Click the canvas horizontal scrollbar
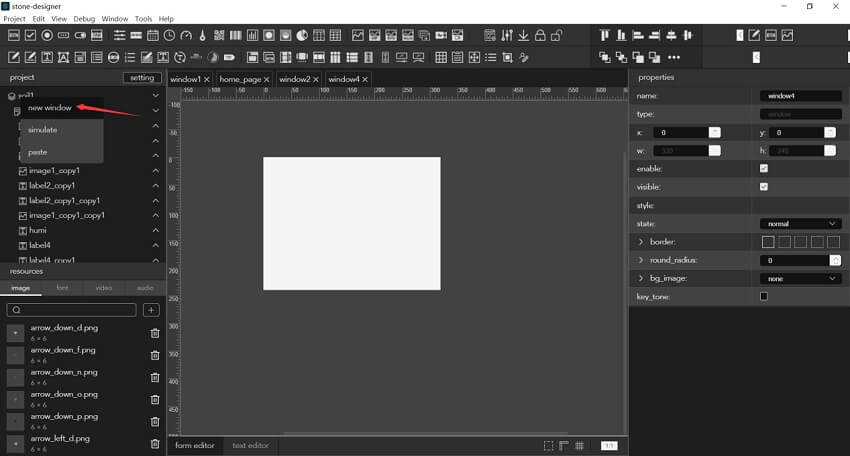 click(x=426, y=434)
